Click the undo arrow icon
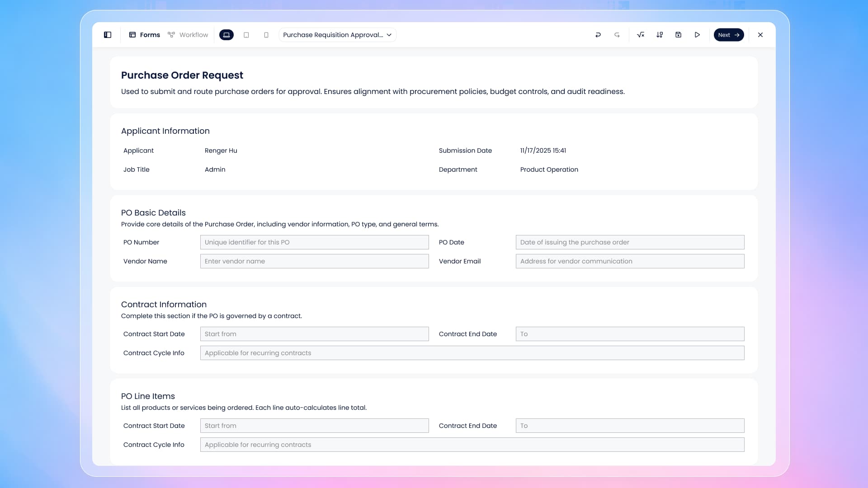 598,35
